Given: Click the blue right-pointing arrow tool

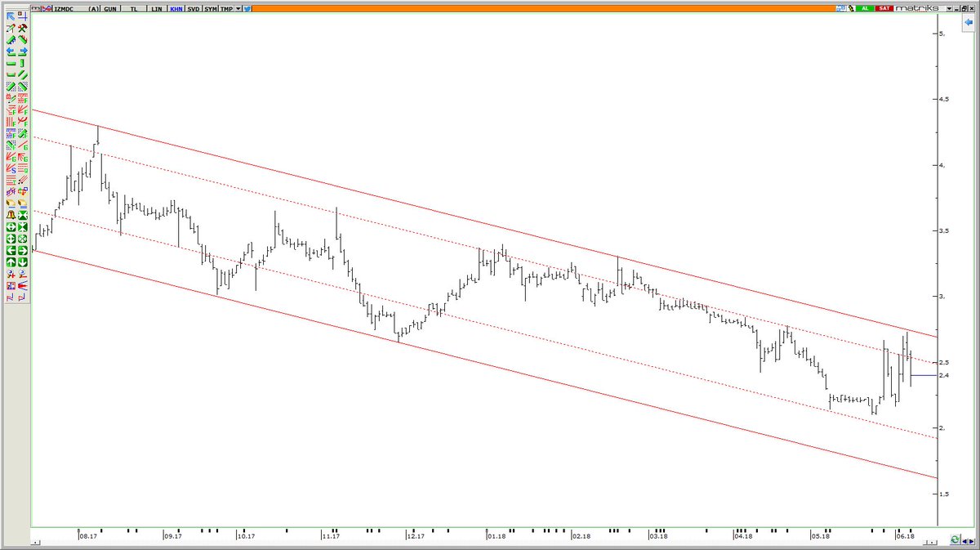Looking at the screenshot, I should (x=23, y=51).
